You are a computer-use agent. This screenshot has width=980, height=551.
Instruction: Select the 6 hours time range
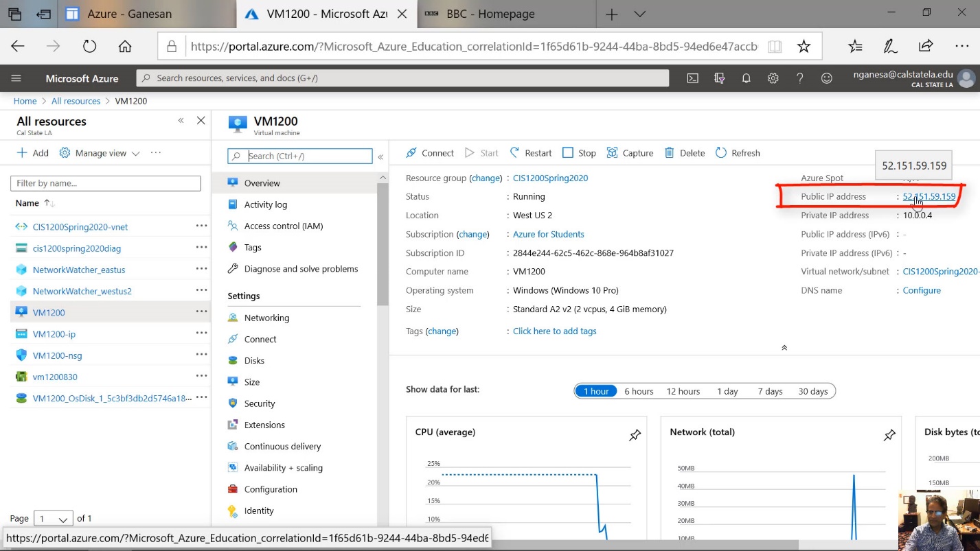tap(638, 391)
